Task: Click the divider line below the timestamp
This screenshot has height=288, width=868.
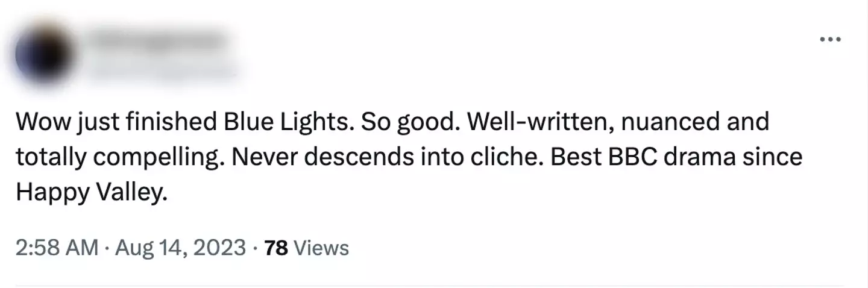Action: click(429, 286)
